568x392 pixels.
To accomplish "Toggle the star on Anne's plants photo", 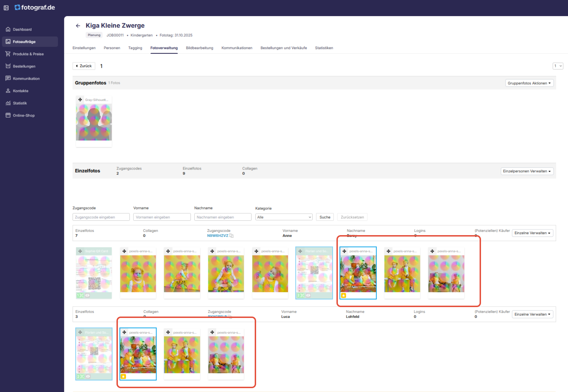I will point(344,295).
